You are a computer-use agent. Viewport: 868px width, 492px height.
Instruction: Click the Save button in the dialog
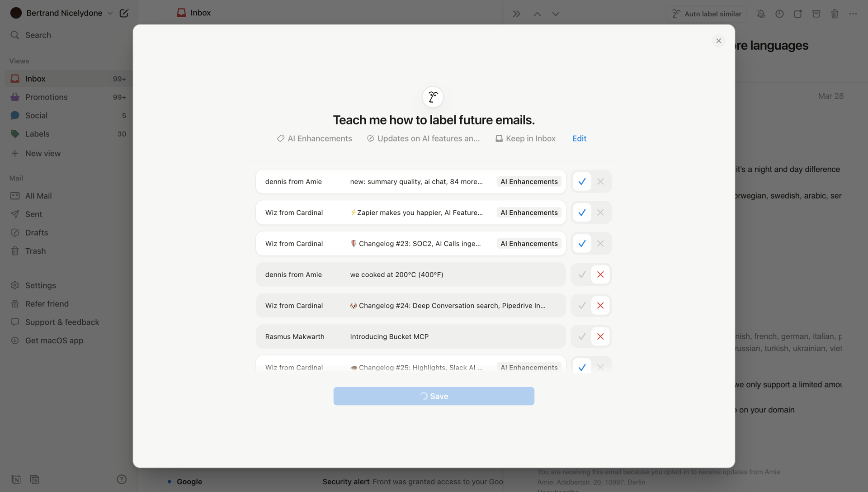click(434, 396)
